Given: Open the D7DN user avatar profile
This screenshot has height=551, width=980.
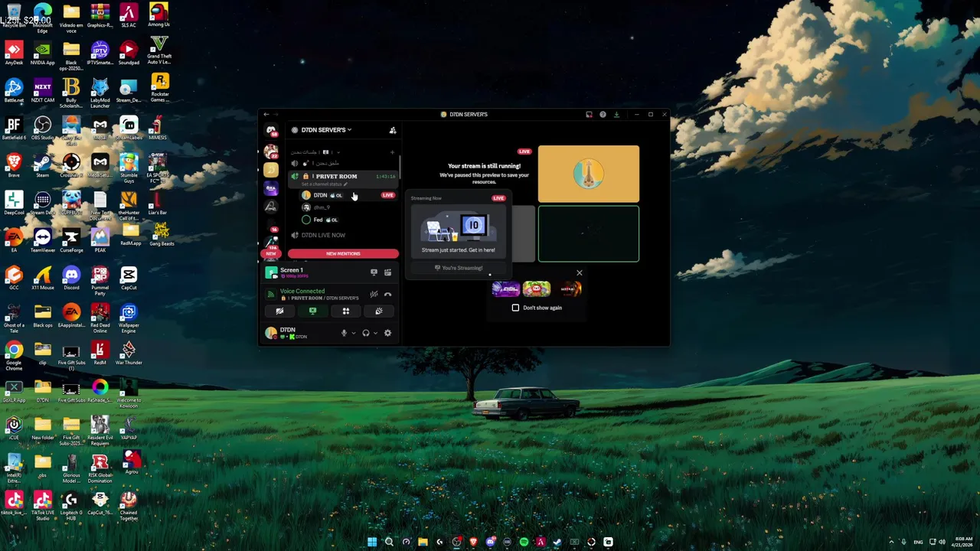Looking at the screenshot, I should tap(270, 332).
